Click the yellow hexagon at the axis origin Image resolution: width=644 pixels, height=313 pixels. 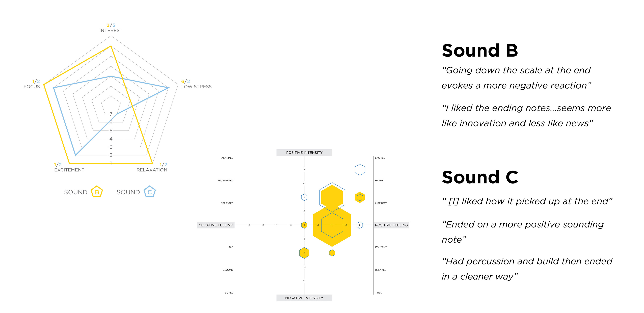[304, 225]
